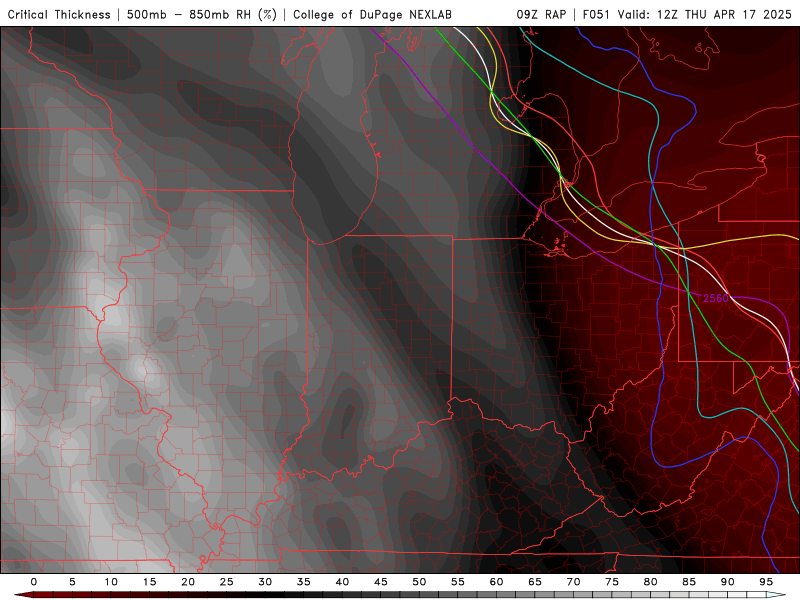Click the "25" value on the RH scale
This screenshot has width=800, height=600.
click(227, 582)
